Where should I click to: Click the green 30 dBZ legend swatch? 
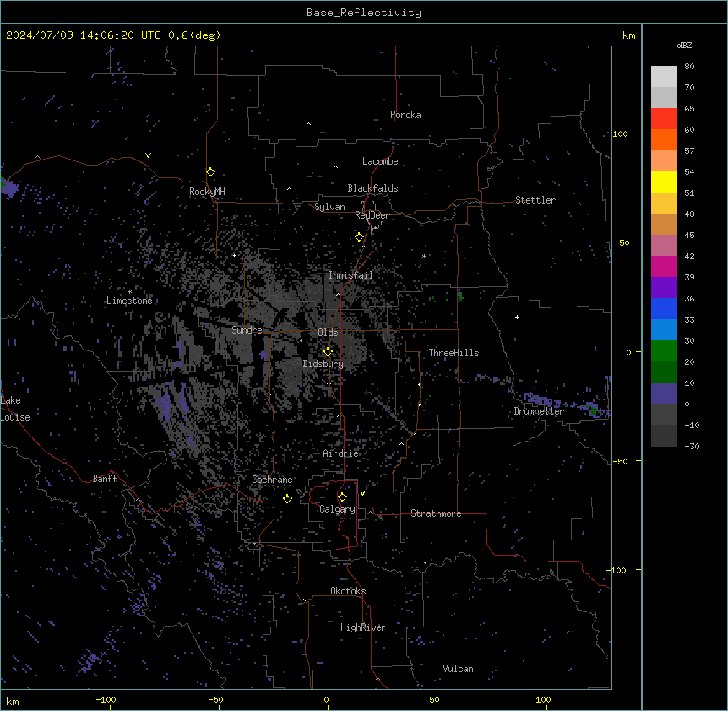[664, 351]
